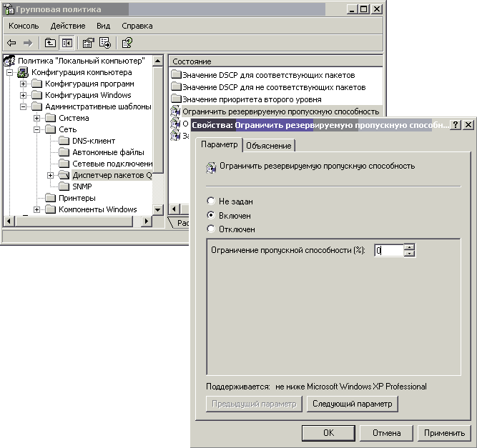Click the bandwidth limit percentage input field

[x=388, y=251]
